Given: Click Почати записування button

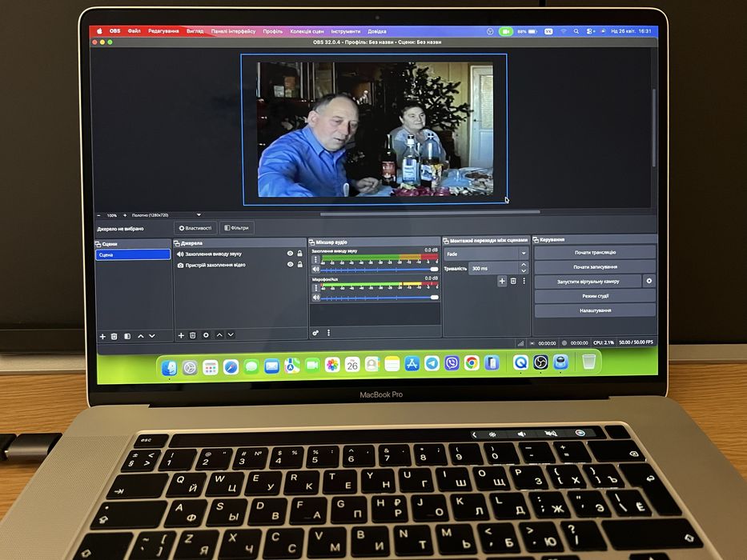Looking at the screenshot, I should 595,267.
